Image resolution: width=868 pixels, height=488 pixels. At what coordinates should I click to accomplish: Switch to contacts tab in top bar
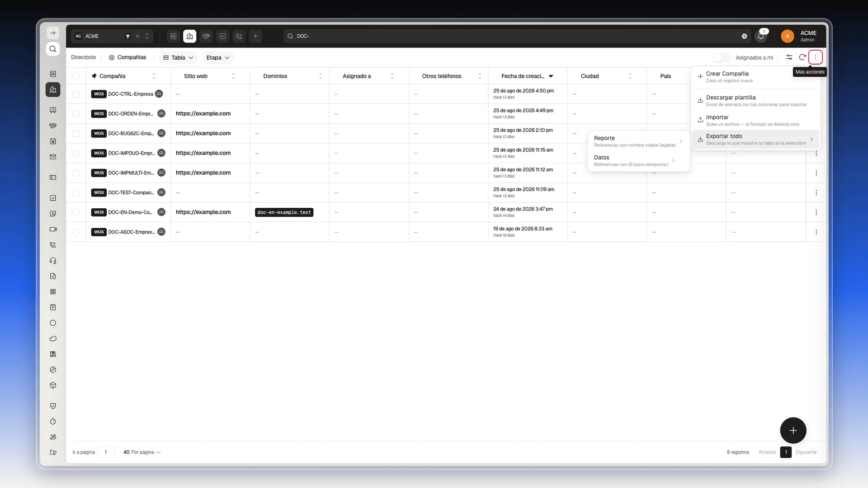coord(173,36)
